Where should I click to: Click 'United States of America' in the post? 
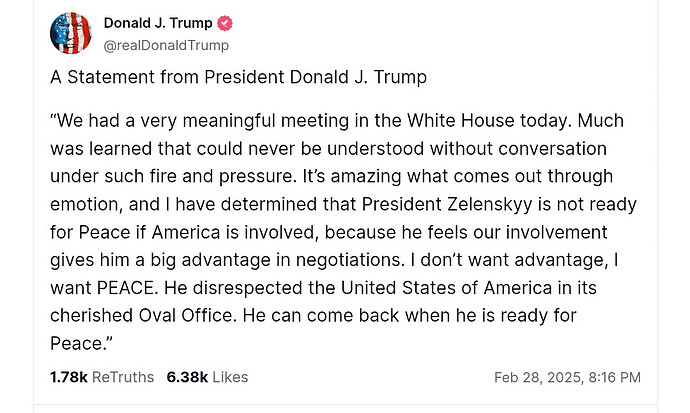(x=446, y=288)
